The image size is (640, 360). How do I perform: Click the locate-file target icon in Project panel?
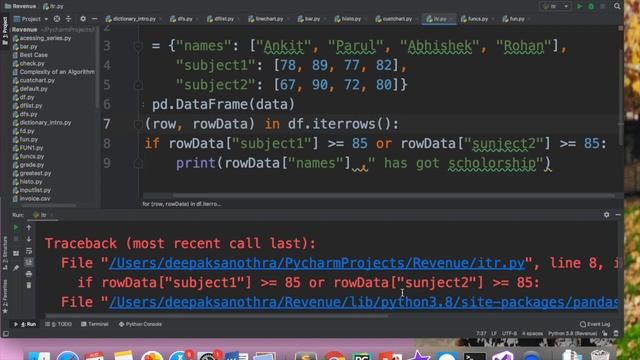tap(57, 19)
